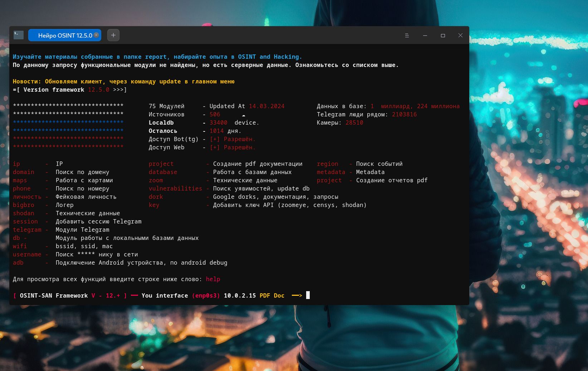588x371 pixels.
Task: Click '[+] Разрешён.' for Доступ Bot(tg)
Action: click(x=233, y=139)
